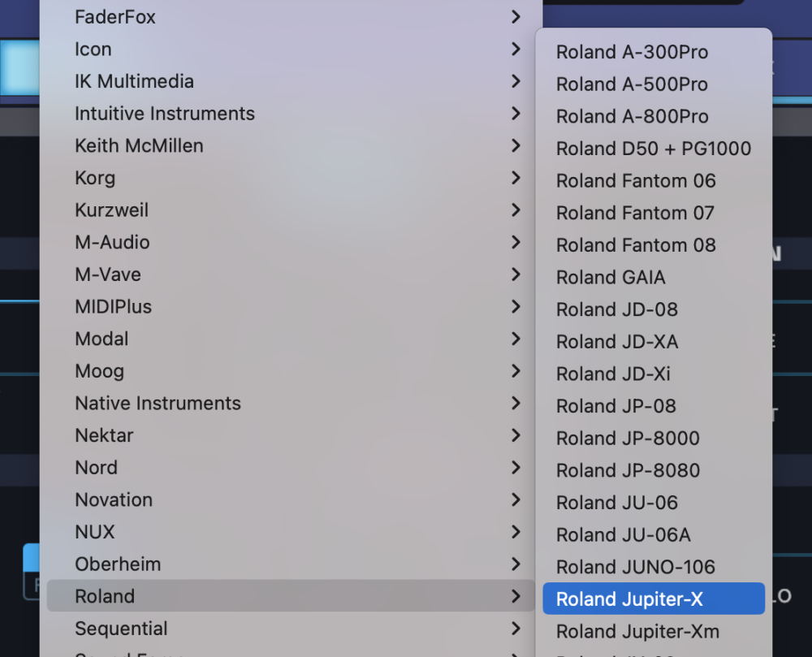812x657 pixels.
Task: Choose Roland JD-Xi
Action: click(654, 374)
